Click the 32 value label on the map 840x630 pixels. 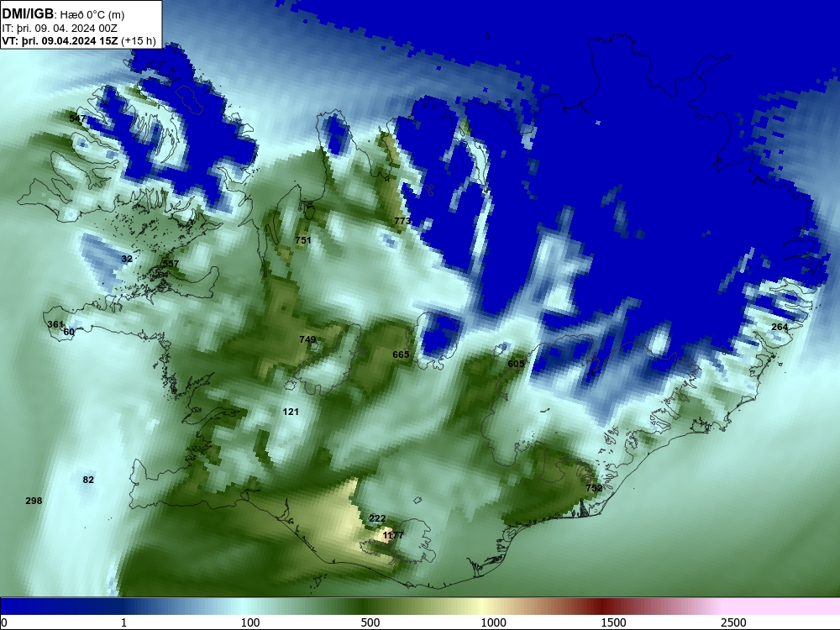tap(127, 259)
